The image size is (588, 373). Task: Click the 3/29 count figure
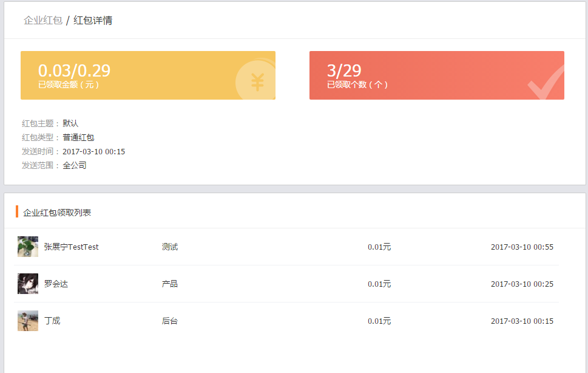point(344,70)
